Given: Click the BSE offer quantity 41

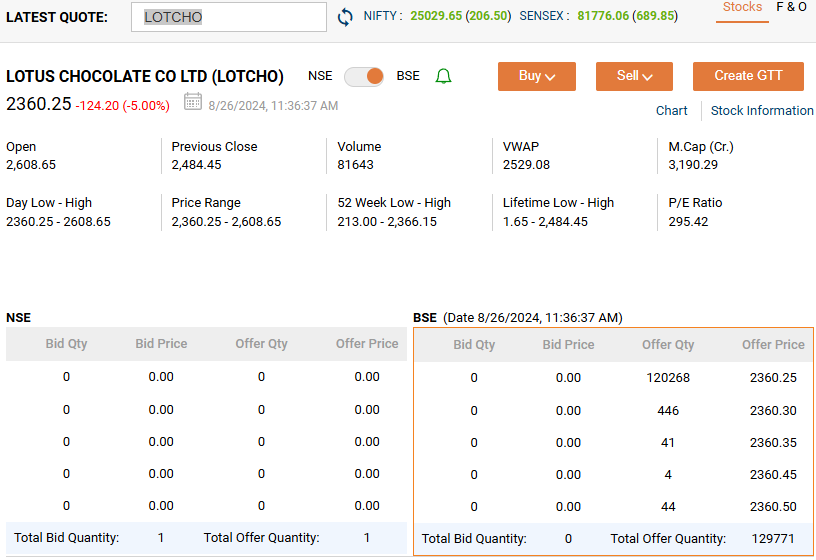Looking at the screenshot, I should click(x=668, y=443).
